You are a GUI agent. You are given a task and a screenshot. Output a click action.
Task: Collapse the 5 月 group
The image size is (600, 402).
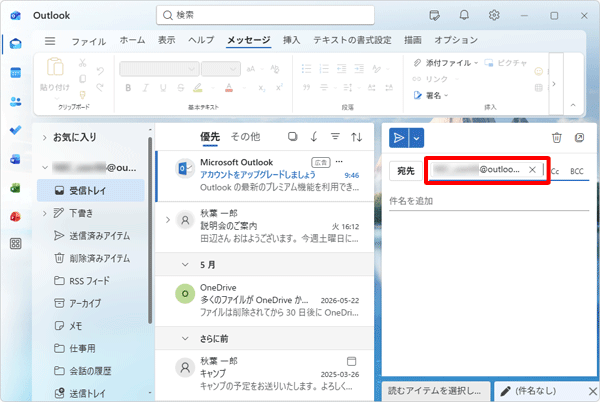(x=185, y=265)
